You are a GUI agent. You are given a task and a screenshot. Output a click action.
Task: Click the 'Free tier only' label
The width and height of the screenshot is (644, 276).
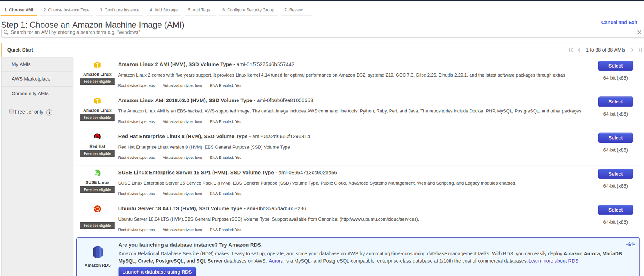[x=29, y=112]
